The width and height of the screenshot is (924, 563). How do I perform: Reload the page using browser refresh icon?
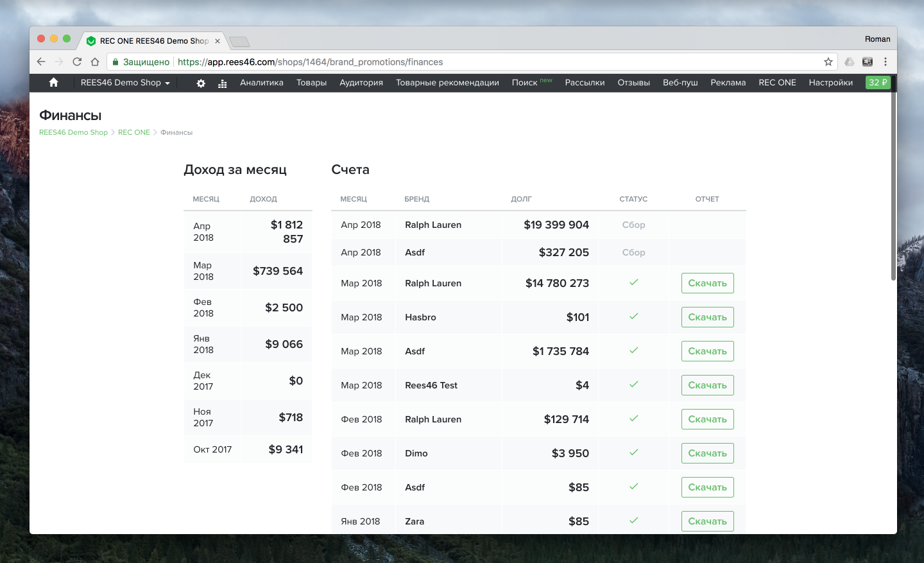click(77, 62)
